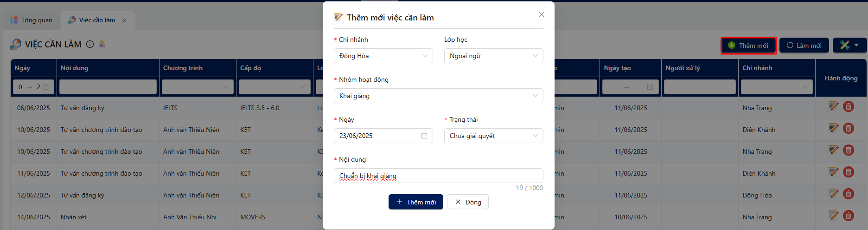Click the edit icon for the 06/06/2025 row

pyautogui.click(x=834, y=106)
